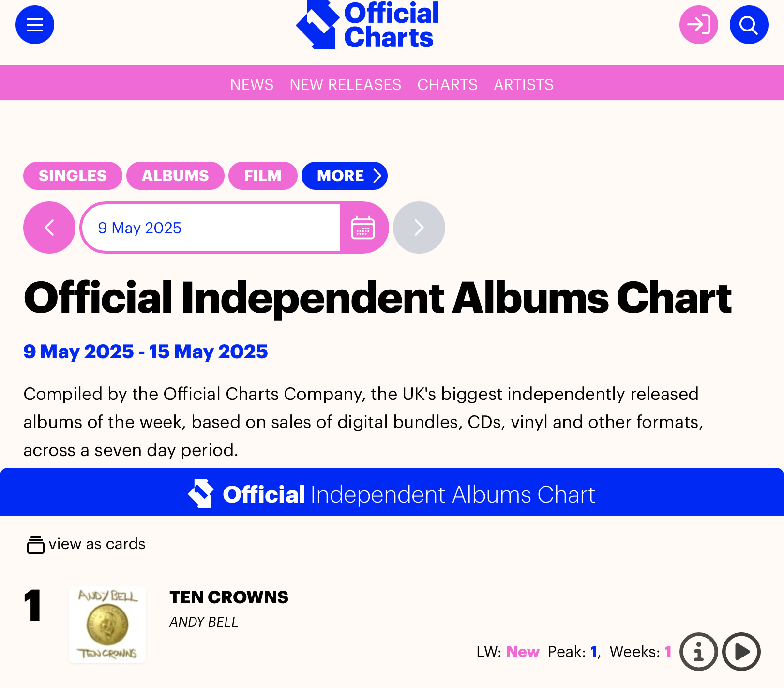784x688 pixels.
Task: Switch view with 'view as cards'
Action: [x=86, y=544]
